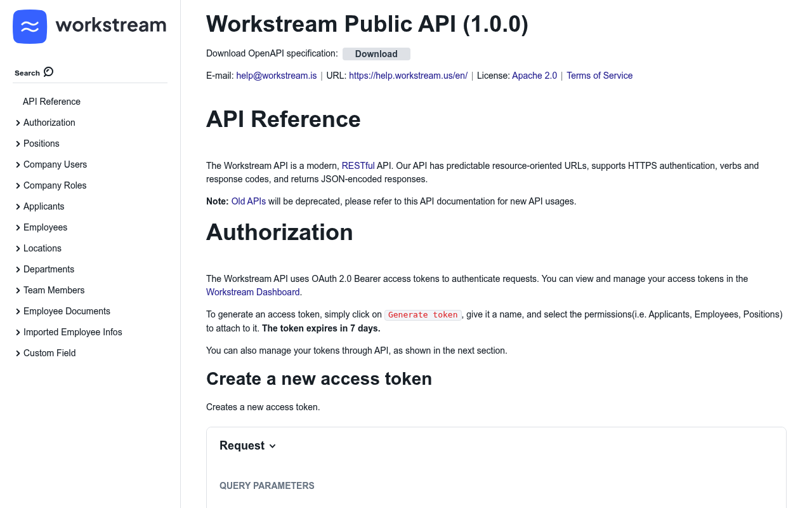Select Company Roles in sidebar

tap(55, 185)
